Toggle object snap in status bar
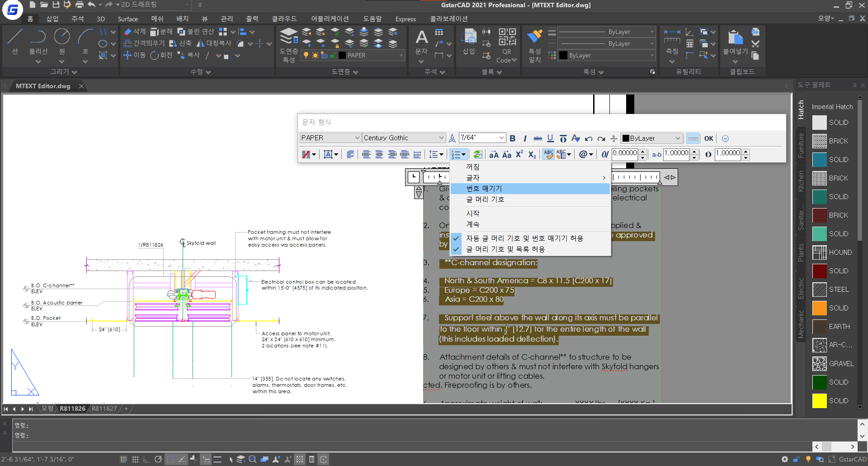The width and height of the screenshot is (868, 466). pos(170,459)
